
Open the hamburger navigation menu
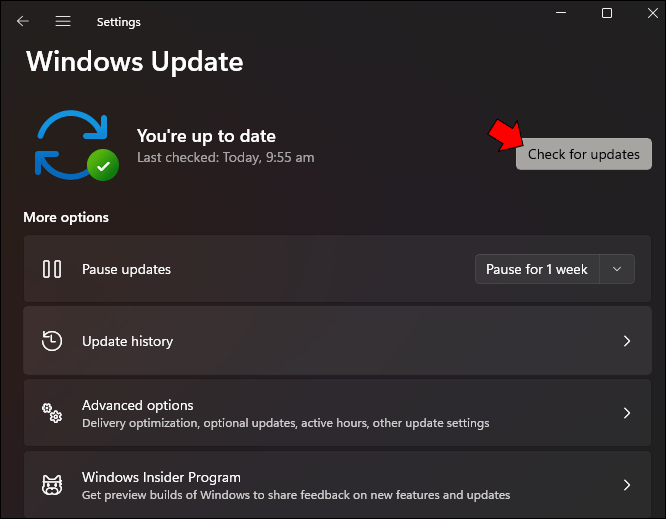pos(63,21)
